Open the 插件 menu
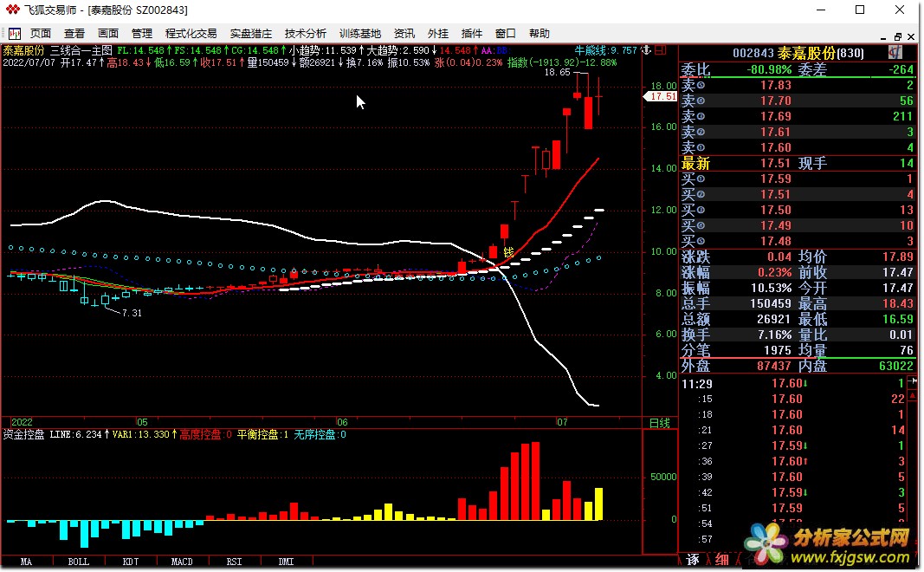The height and width of the screenshot is (572, 924). [471, 34]
